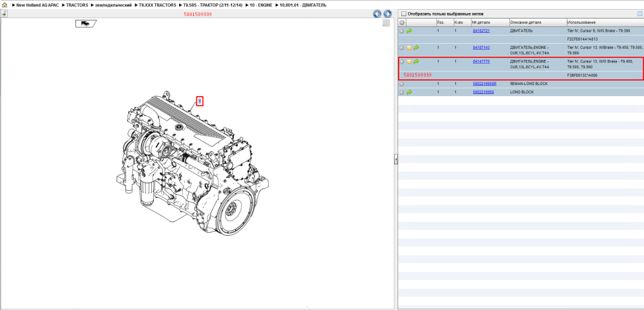This screenshot has height=310, width=644.
Task: Select description 'ДВИГАТЕЛЬ,ENGINE - CUR,13L,6CYL,4V,T4A' of part 84187143
Action: (530, 50)
